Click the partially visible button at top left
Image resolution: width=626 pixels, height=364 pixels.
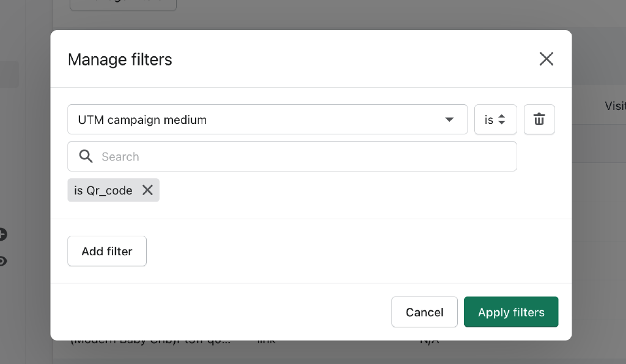pyautogui.click(x=122, y=4)
